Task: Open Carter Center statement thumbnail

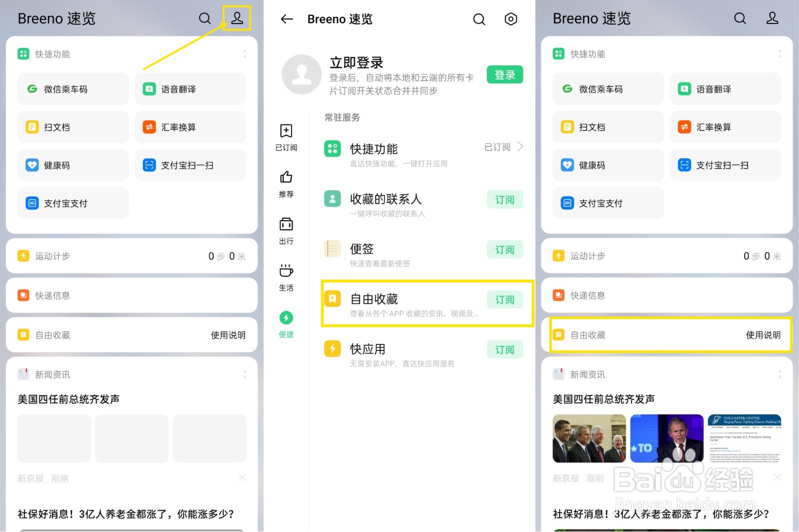Action: (x=745, y=438)
